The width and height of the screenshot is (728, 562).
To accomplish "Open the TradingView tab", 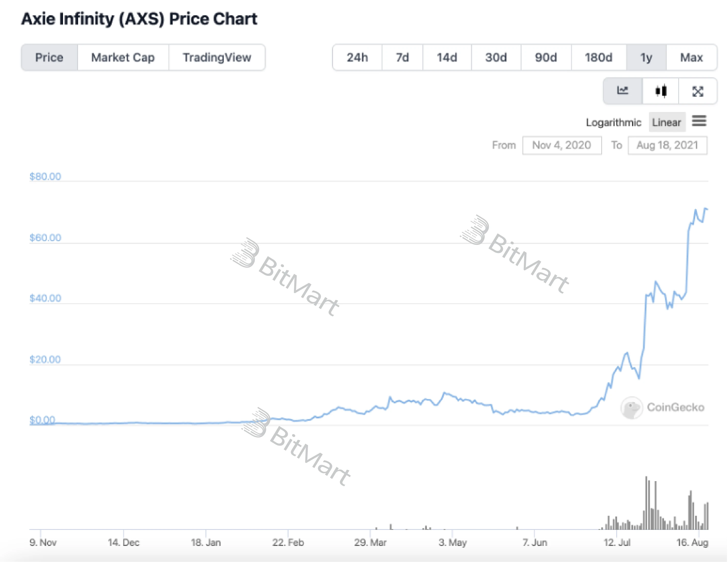I will tap(217, 57).
